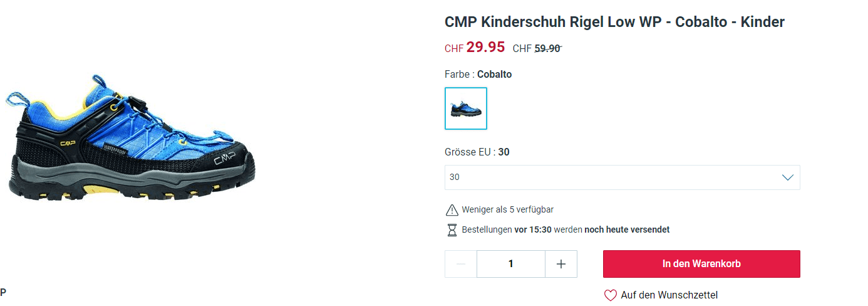Image resolution: width=868 pixels, height=306 pixels.
Task: Select the Cobalto color swatch thumbnail
Action: 466,108
